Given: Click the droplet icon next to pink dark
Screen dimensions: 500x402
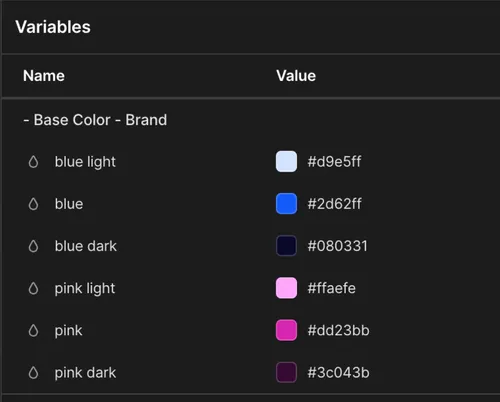Looking at the screenshot, I should tap(33, 373).
